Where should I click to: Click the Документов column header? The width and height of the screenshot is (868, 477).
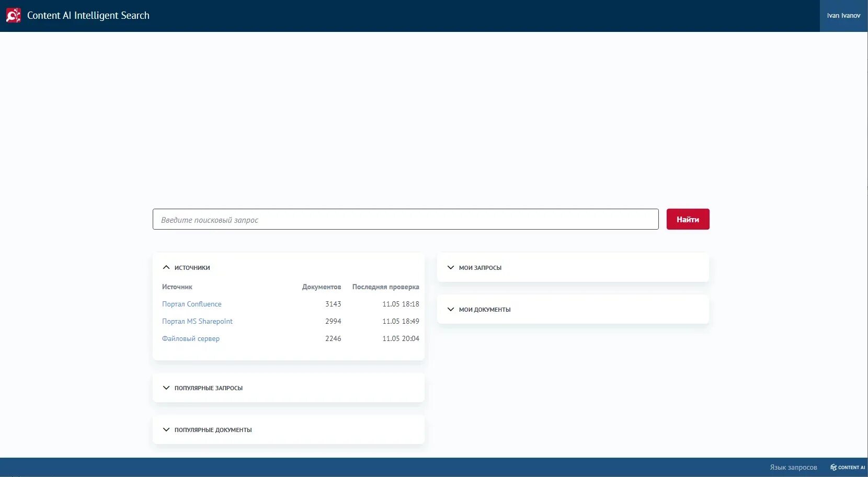click(x=322, y=287)
